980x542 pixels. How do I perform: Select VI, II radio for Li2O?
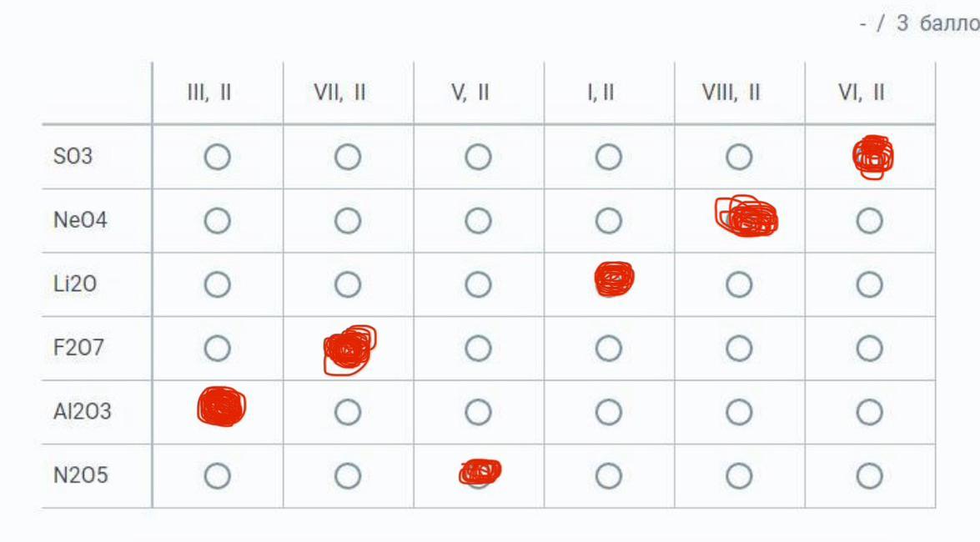pyautogui.click(x=869, y=285)
